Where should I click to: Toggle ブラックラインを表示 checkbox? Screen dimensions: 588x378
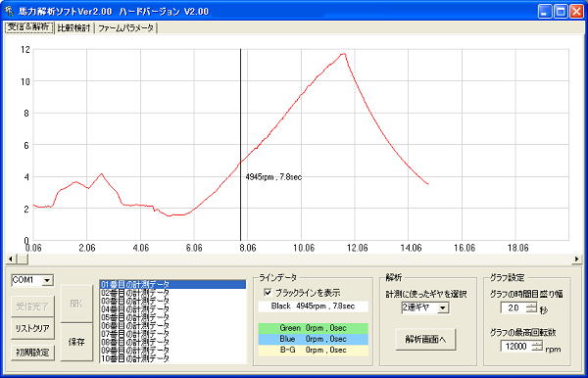pyautogui.click(x=268, y=292)
